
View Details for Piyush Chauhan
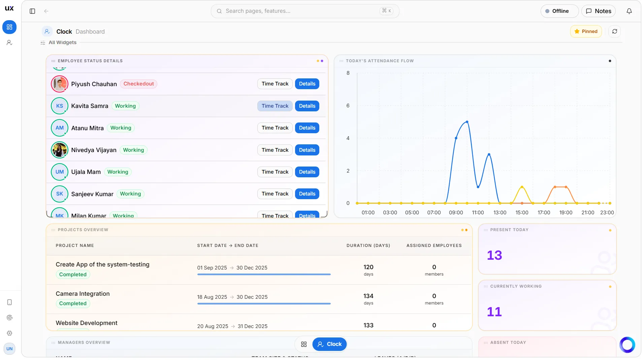click(307, 84)
